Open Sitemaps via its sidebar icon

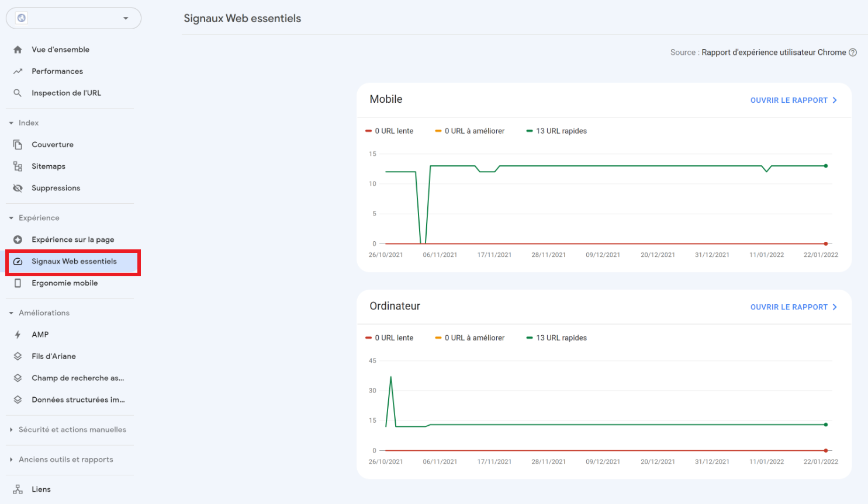(x=19, y=166)
